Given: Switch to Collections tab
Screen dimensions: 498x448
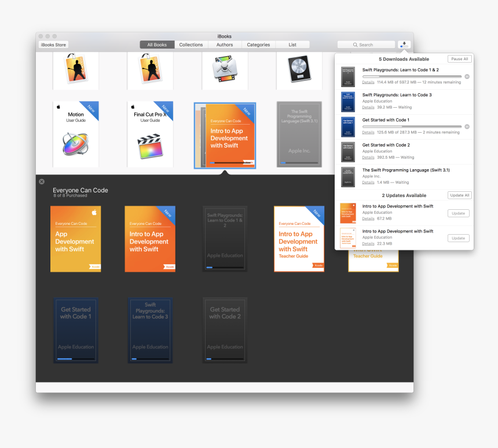Looking at the screenshot, I should [191, 45].
